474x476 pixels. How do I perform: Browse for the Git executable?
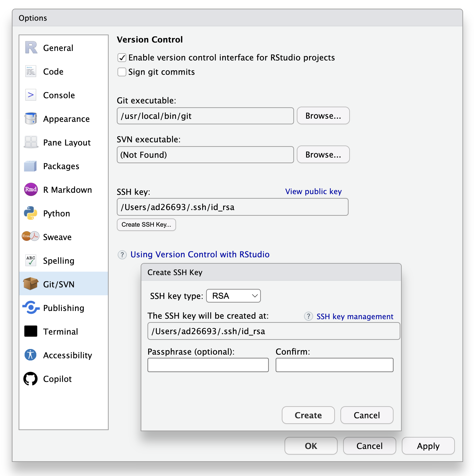coord(323,115)
